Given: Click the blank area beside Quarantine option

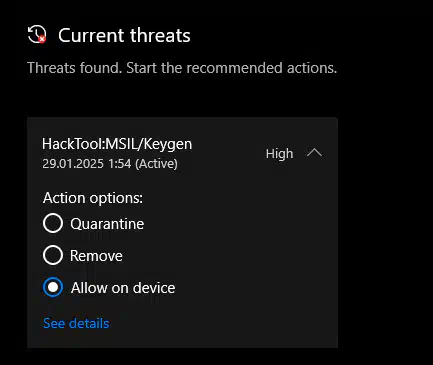Looking at the screenshot, I should (x=233, y=224).
